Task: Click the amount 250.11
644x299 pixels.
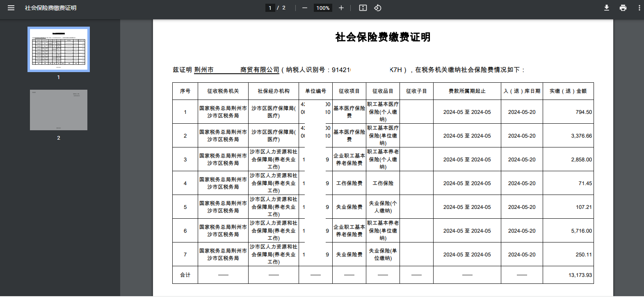Action: [x=584, y=254]
